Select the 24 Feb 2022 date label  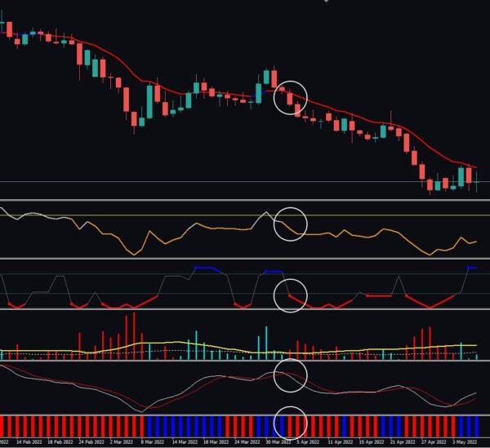tap(91, 442)
